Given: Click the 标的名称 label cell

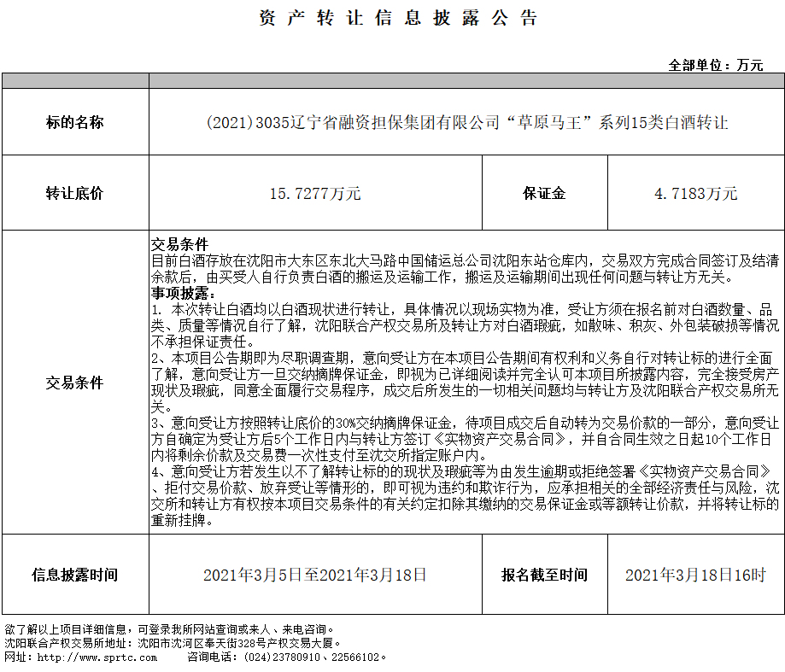Looking at the screenshot, I should [75, 122].
